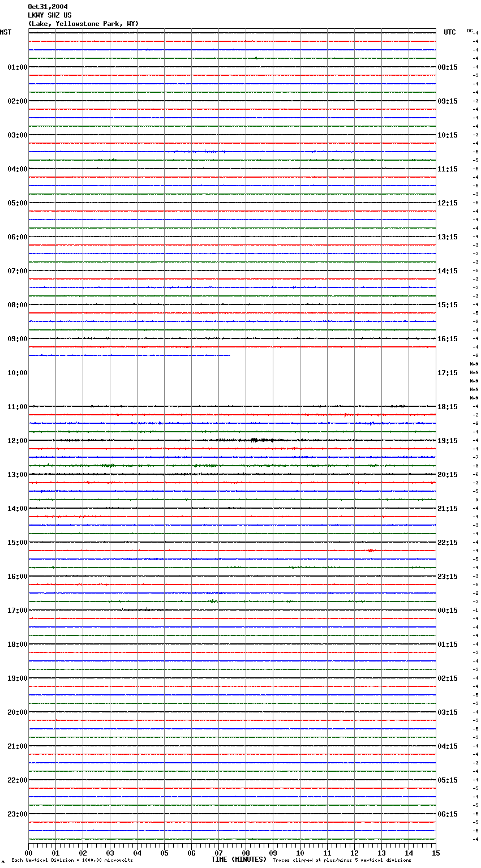Viewport: 481px width, 868px height.
Task: Click the 11:15 UTC time label
Action: point(448,169)
